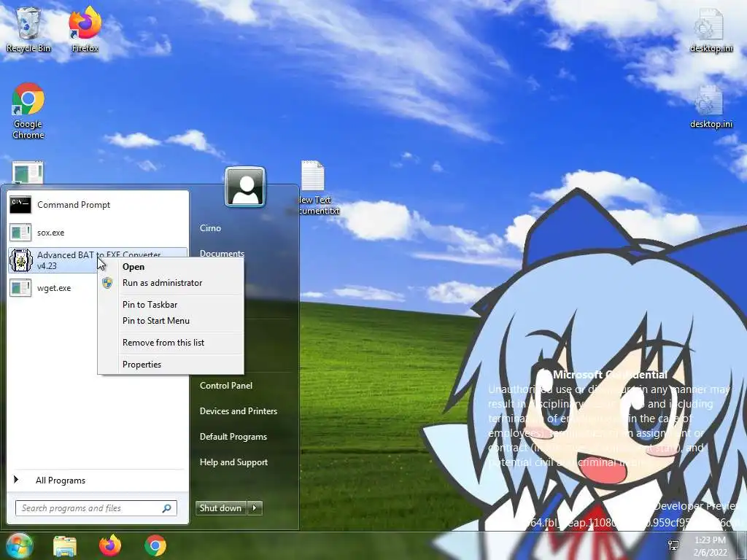Open Firefox from the taskbar
The height and width of the screenshot is (560, 747).
click(x=110, y=545)
